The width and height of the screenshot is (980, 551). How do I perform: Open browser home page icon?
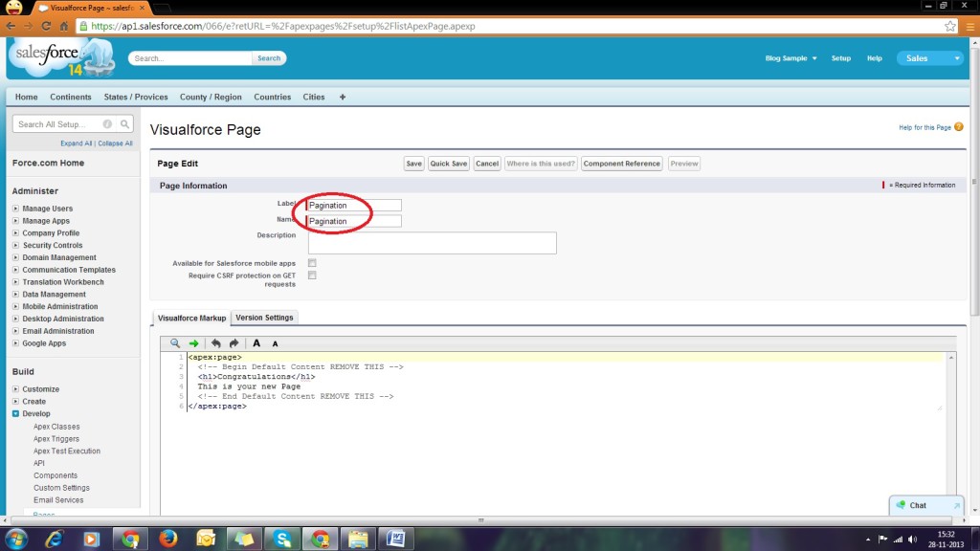(x=64, y=26)
